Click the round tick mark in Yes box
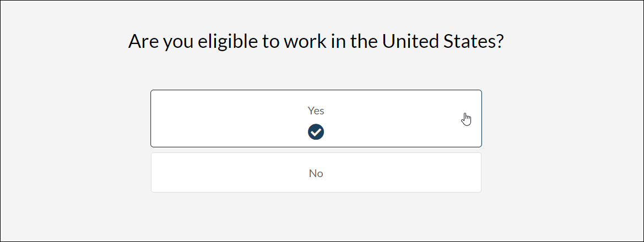 point(316,132)
